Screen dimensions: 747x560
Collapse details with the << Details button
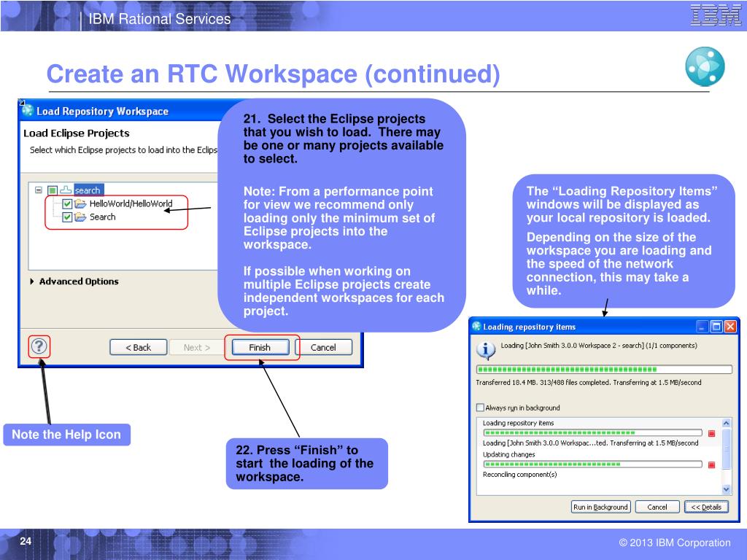(706, 507)
